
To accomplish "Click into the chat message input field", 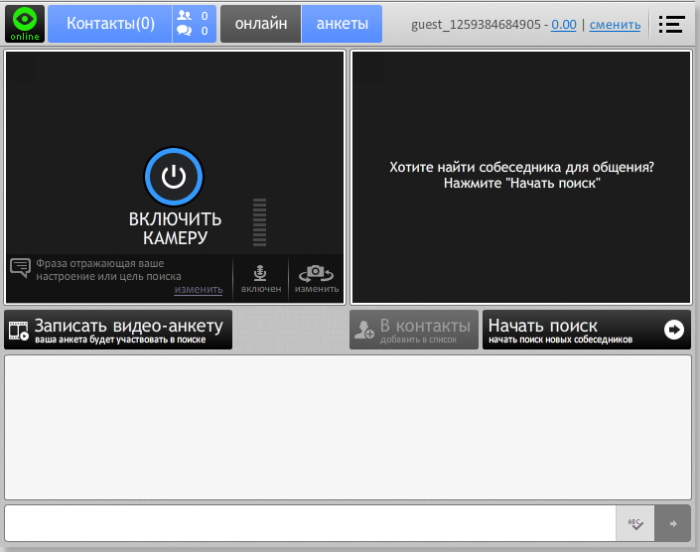I will pyautogui.click(x=310, y=523).
